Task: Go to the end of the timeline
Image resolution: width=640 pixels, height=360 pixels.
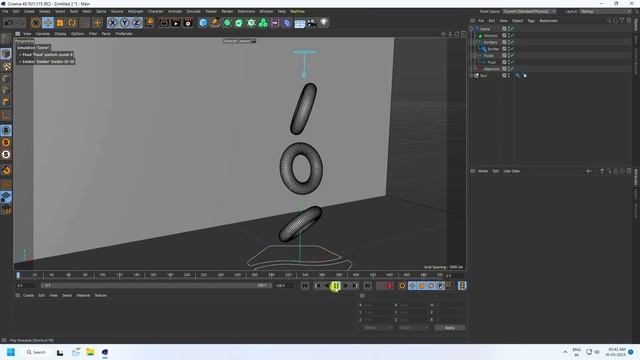Action: [367, 286]
